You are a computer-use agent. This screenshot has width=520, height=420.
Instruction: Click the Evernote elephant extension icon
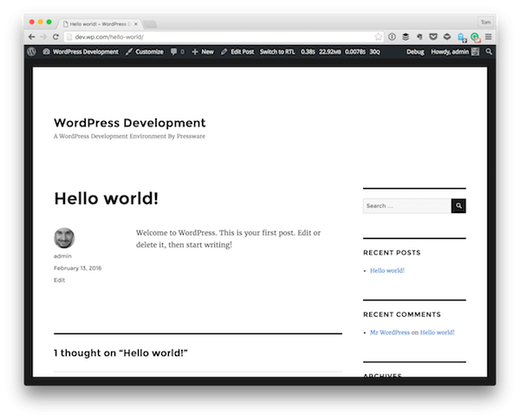click(x=419, y=36)
